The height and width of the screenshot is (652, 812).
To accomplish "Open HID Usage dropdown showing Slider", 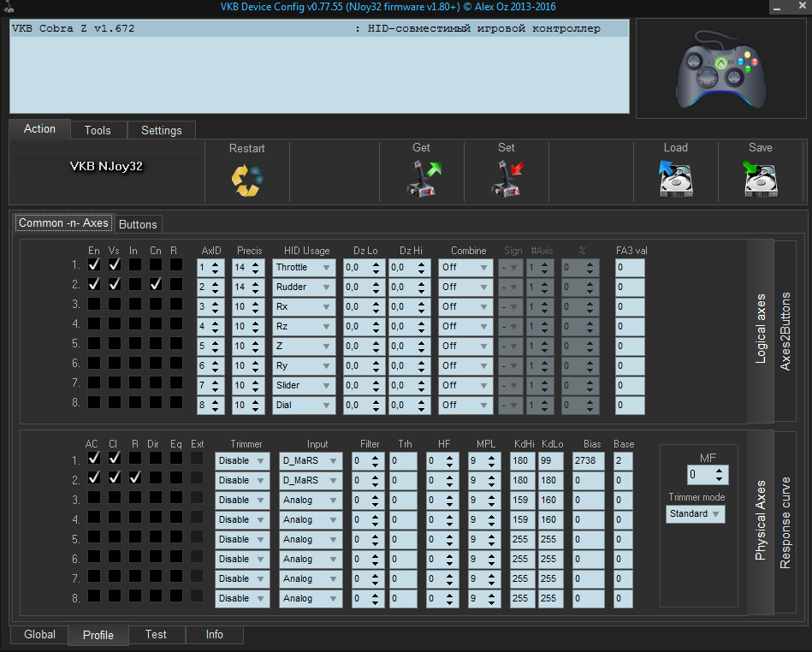I will tap(304, 385).
